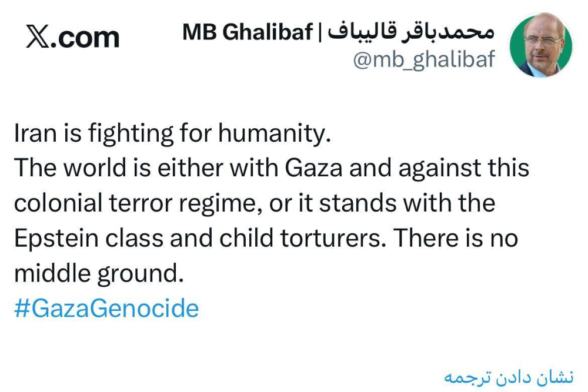
Task: Click the ".com" text beside the X logo
Action: pyautogui.click(x=86, y=38)
